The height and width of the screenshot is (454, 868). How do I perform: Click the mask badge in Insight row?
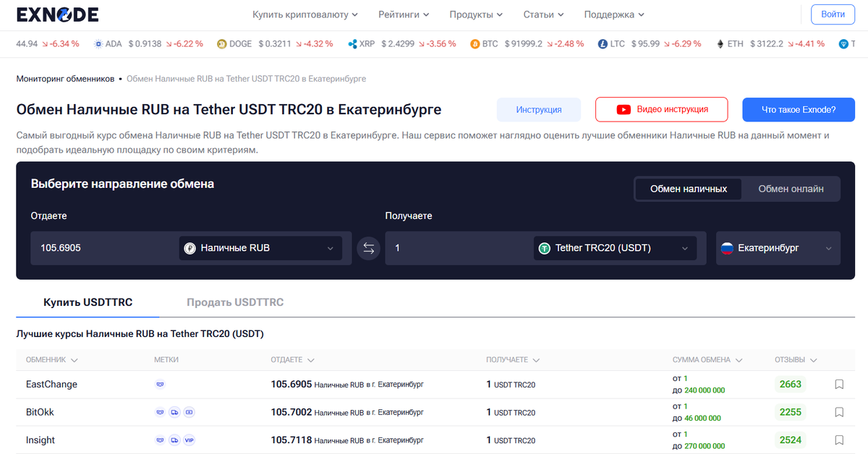(x=161, y=440)
